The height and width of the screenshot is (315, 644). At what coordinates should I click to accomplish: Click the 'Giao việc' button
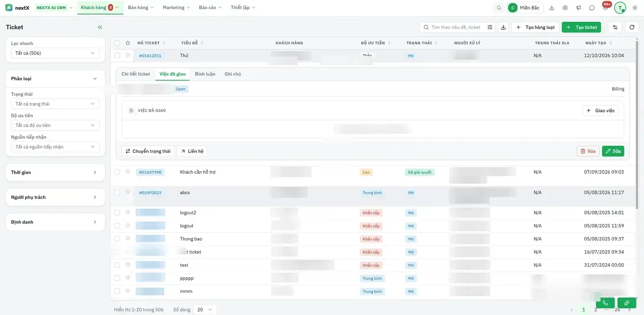[601, 111]
